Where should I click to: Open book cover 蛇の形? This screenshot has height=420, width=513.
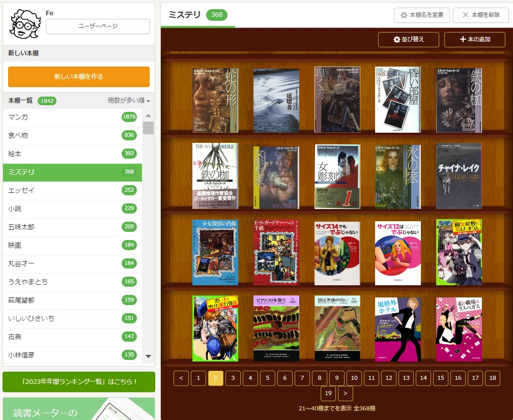215,100
